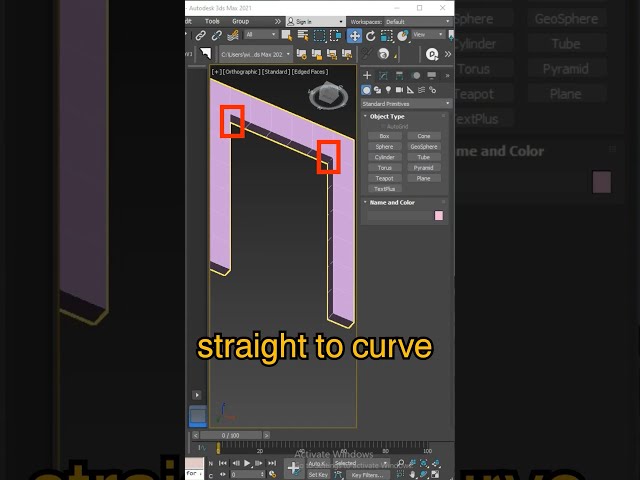This screenshot has height=480, width=640.
Task: Open the Create panel plus tab
Action: pyautogui.click(x=367, y=76)
